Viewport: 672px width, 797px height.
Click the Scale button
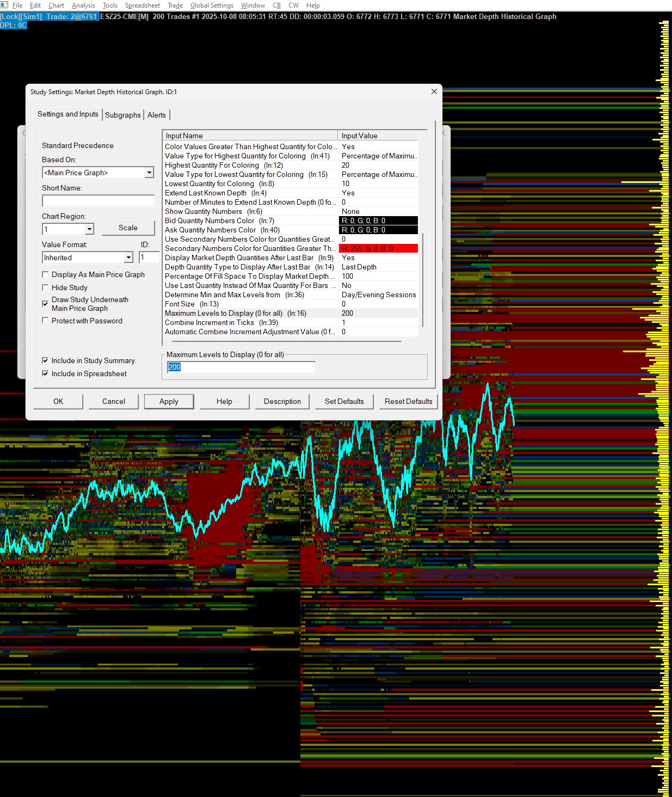pos(128,228)
